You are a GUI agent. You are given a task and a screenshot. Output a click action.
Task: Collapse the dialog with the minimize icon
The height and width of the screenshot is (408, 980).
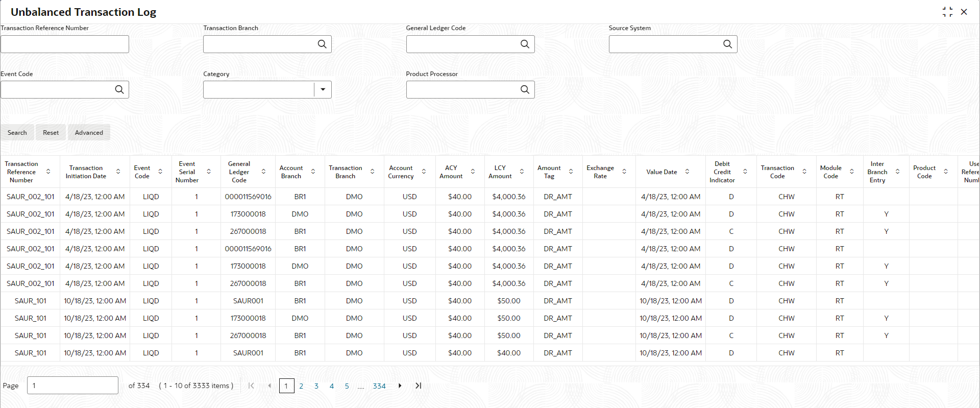[x=947, y=12]
